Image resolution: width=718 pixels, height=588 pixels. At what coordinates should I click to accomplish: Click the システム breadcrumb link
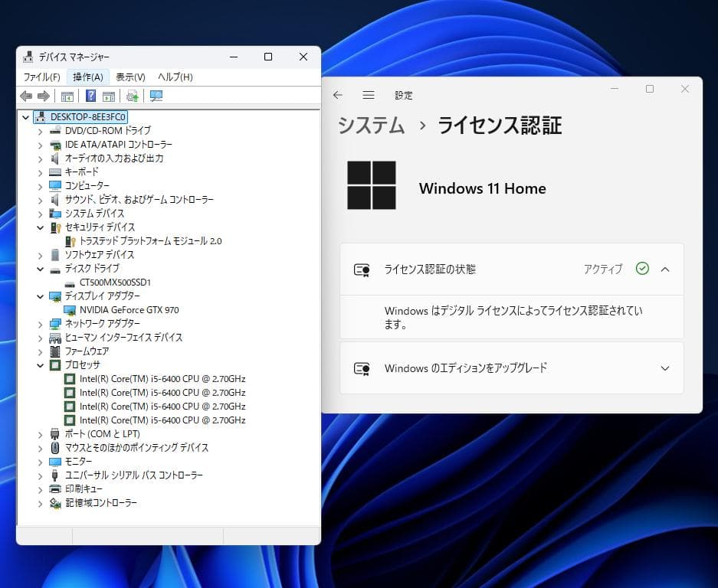click(371, 126)
